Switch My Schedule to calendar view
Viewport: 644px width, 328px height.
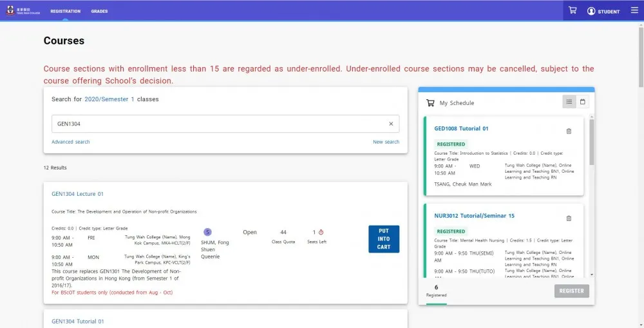pyautogui.click(x=583, y=102)
